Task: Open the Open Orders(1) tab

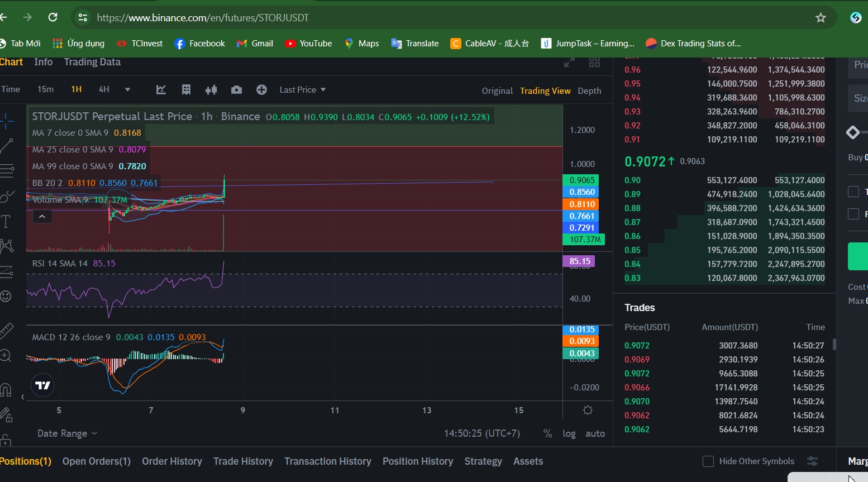Action: click(x=97, y=461)
